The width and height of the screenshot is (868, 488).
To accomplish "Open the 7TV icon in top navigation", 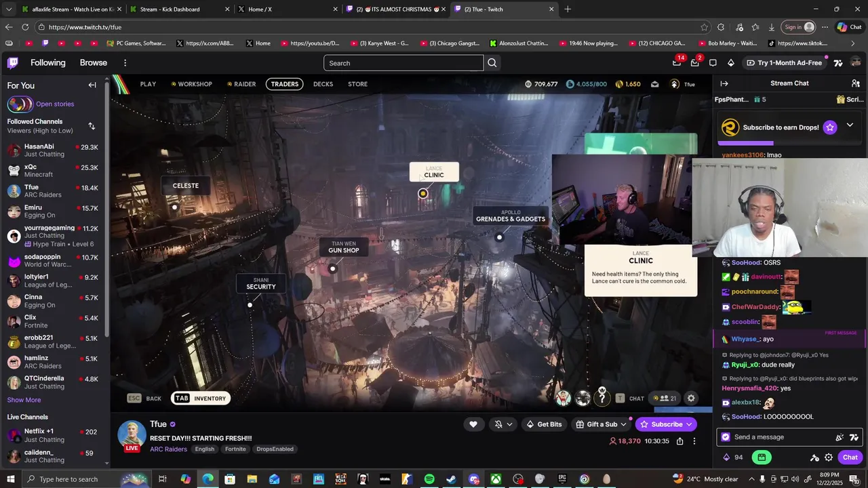I will click(838, 63).
